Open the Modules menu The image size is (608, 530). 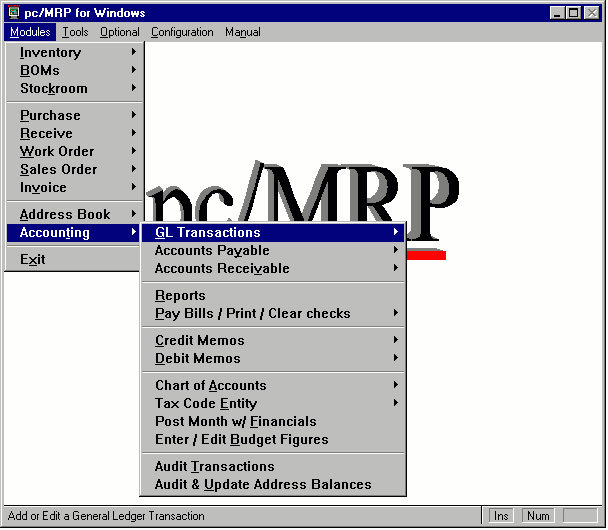(x=30, y=32)
